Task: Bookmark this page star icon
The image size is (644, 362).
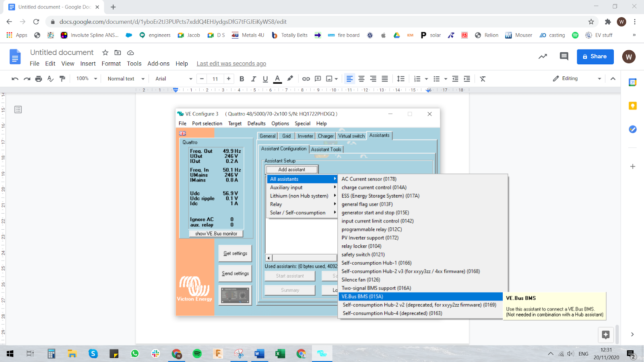Action: click(591, 22)
